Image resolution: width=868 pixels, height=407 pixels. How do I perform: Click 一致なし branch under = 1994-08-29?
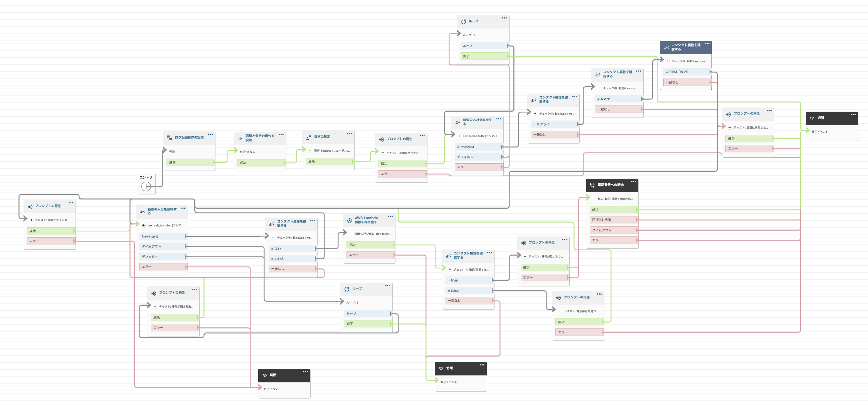click(687, 82)
